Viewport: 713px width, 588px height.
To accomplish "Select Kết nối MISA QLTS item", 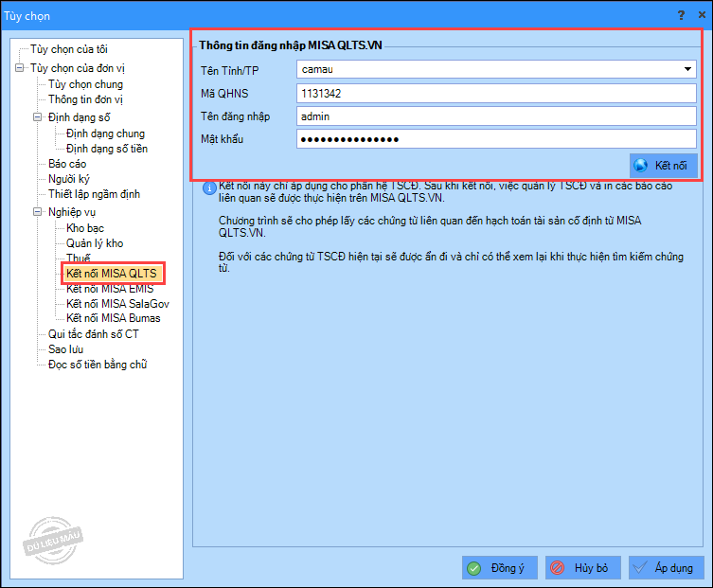I will 112,274.
